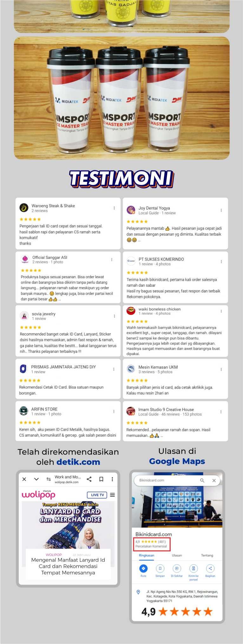Screen dimensions: 243x644
Task: Bookmark the Wolipop page via the bookmark icon
Action: (x=101, y=479)
